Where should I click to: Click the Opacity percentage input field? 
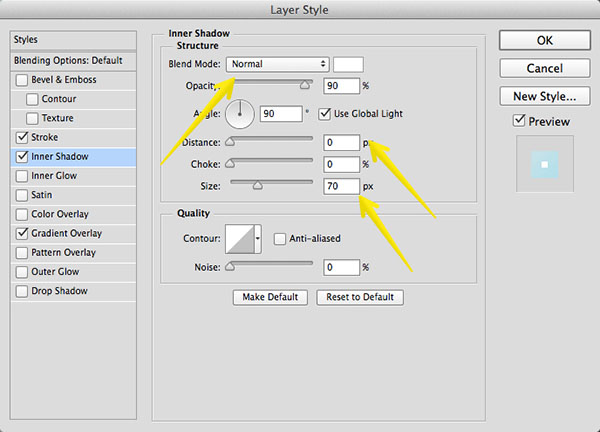click(x=340, y=87)
